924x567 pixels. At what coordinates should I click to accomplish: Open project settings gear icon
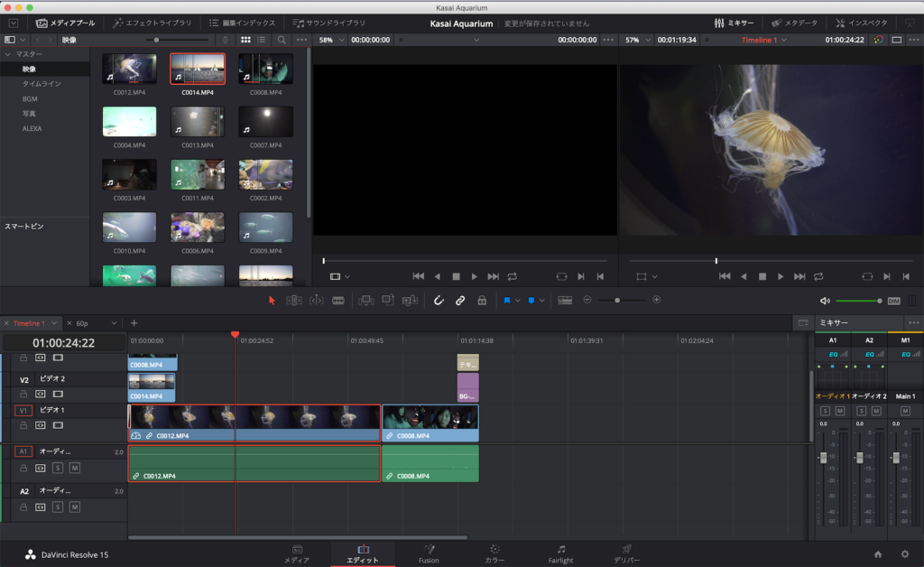[x=904, y=553]
